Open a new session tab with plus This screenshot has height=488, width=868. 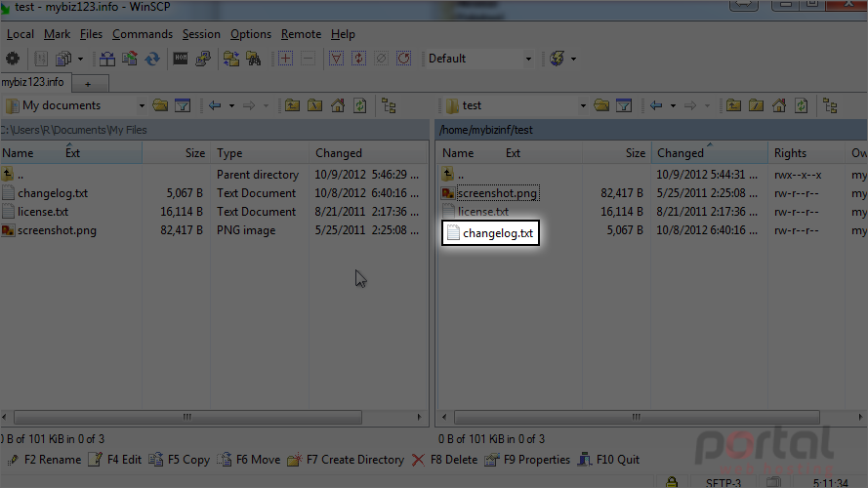88,84
